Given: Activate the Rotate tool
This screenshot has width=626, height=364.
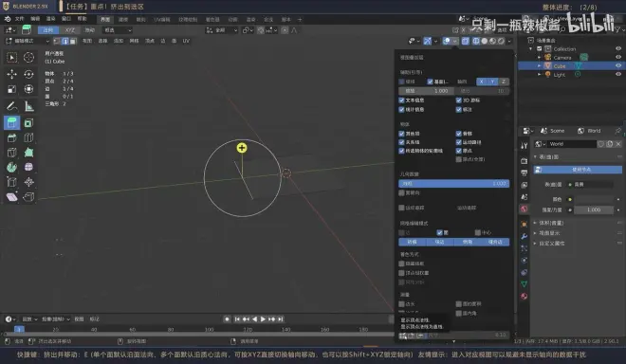Looking at the screenshot, I should [x=28, y=74].
